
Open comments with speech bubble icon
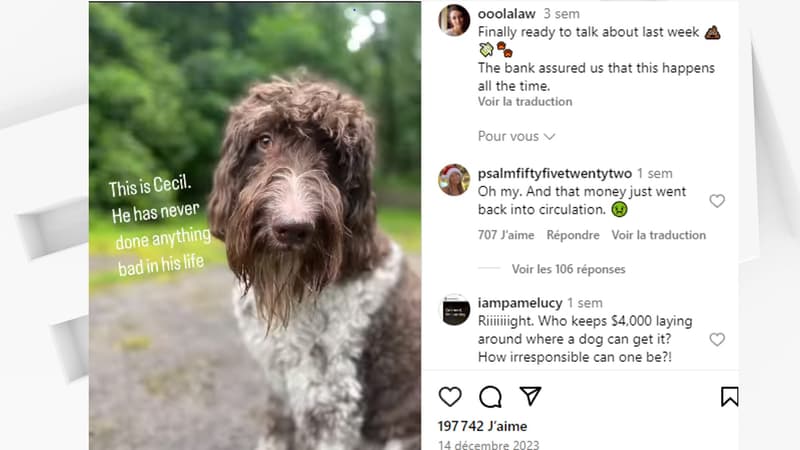pyautogui.click(x=490, y=396)
